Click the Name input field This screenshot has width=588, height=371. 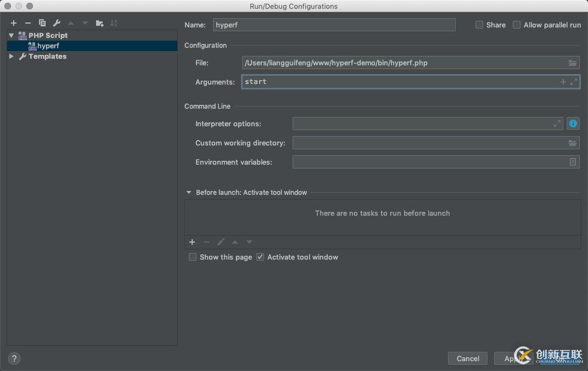[x=334, y=25]
